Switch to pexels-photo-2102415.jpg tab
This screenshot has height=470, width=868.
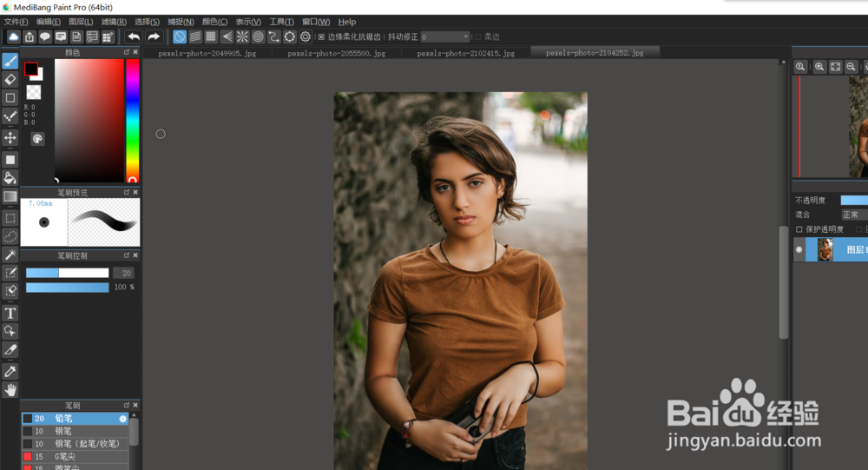pyautogui.click(x=465, y=53)
